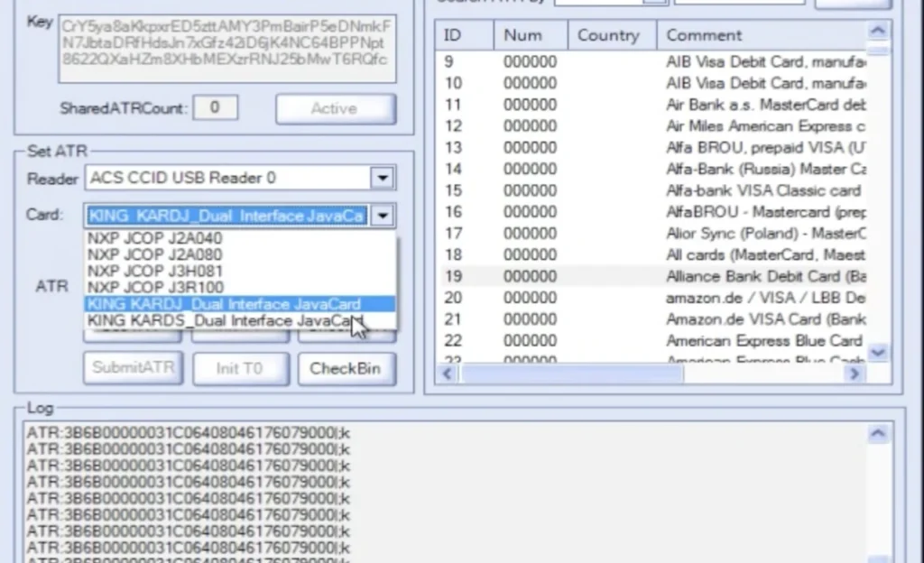Select row 20 amazon.de / VISA / LBB
The width and height of the screenshot is (924, 563).
tap(653, 298)
